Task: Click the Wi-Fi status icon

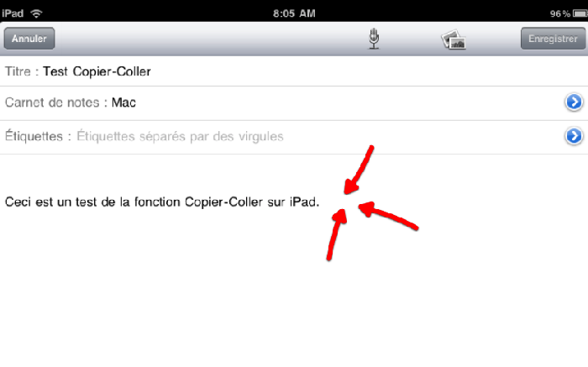Action: point(36,13)
